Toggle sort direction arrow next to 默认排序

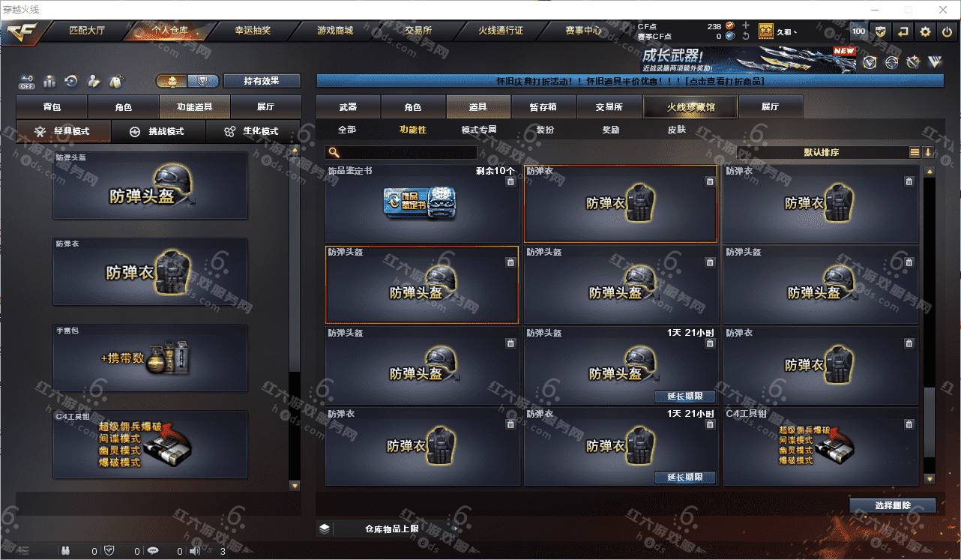click(928, 152)
